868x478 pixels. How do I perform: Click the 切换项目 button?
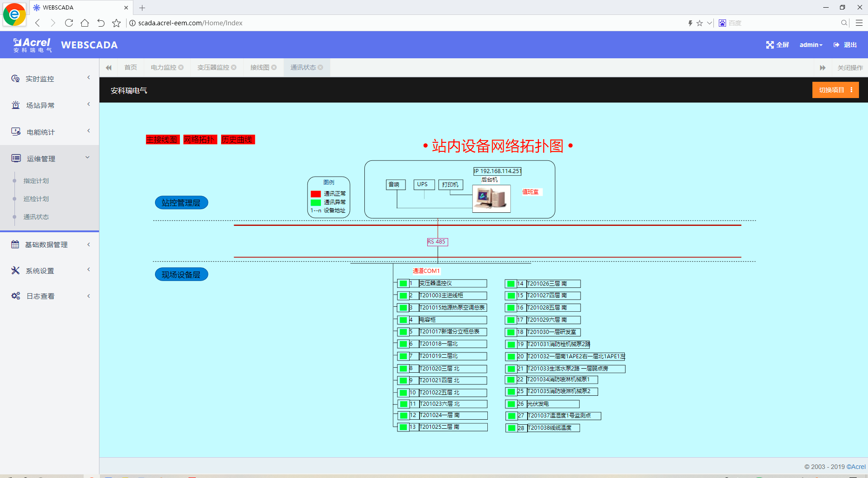click(x=835, y=90)
